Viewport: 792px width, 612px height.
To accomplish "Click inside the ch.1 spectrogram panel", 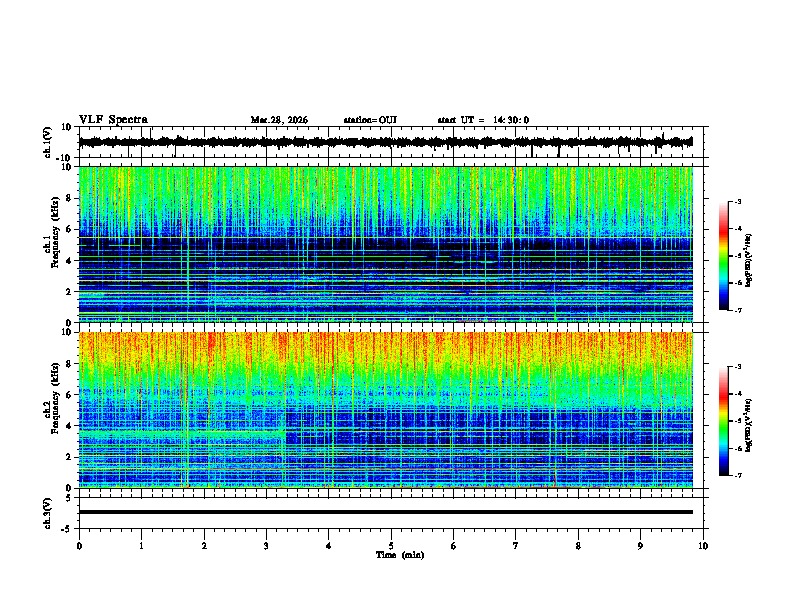I will coord(385,244).
